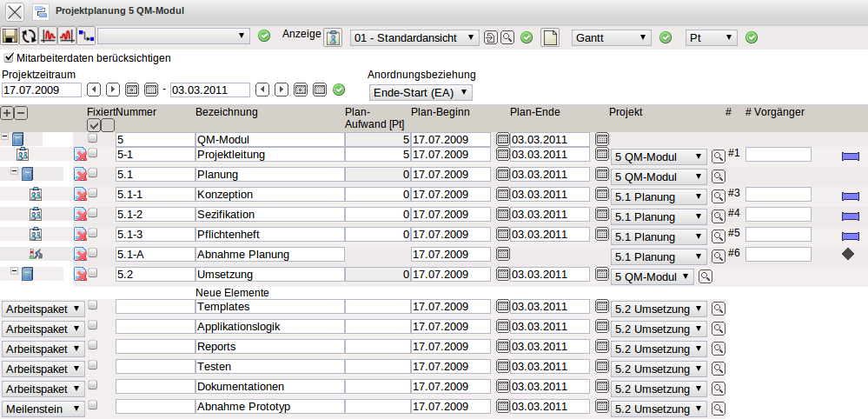Check the Fixiert box for the Templates row

tap(93, 306)
